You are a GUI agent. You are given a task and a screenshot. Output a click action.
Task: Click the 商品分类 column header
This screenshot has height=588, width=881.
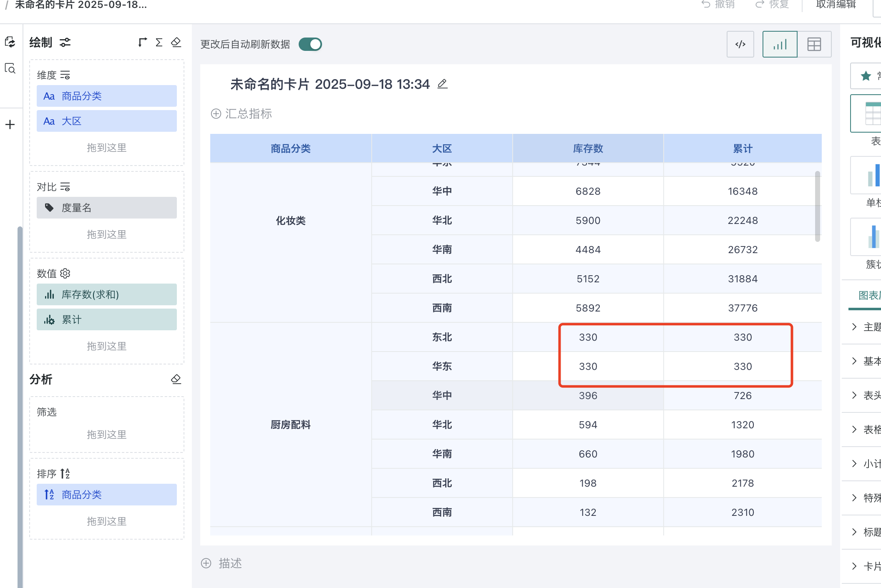(x=291, y=148)
